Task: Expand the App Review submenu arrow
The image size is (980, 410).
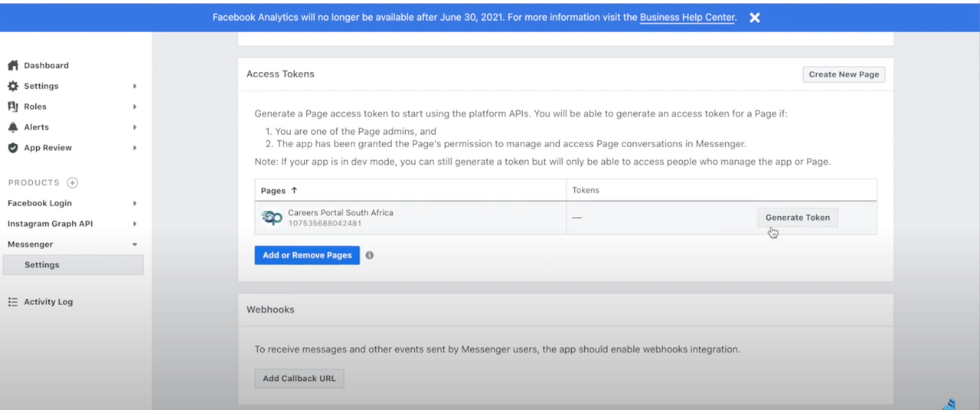Action: click(x=135, y=148)
